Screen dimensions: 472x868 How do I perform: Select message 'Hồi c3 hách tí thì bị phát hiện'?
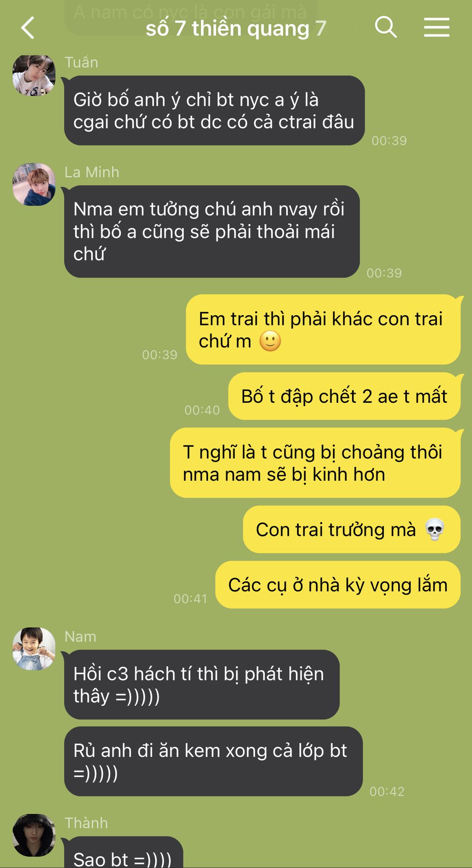point(202,684)
